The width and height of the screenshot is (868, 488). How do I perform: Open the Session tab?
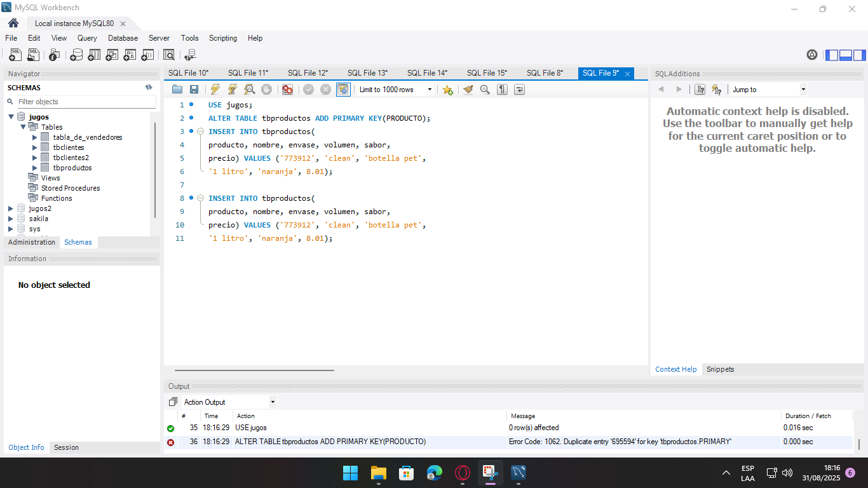coord(66,447)
